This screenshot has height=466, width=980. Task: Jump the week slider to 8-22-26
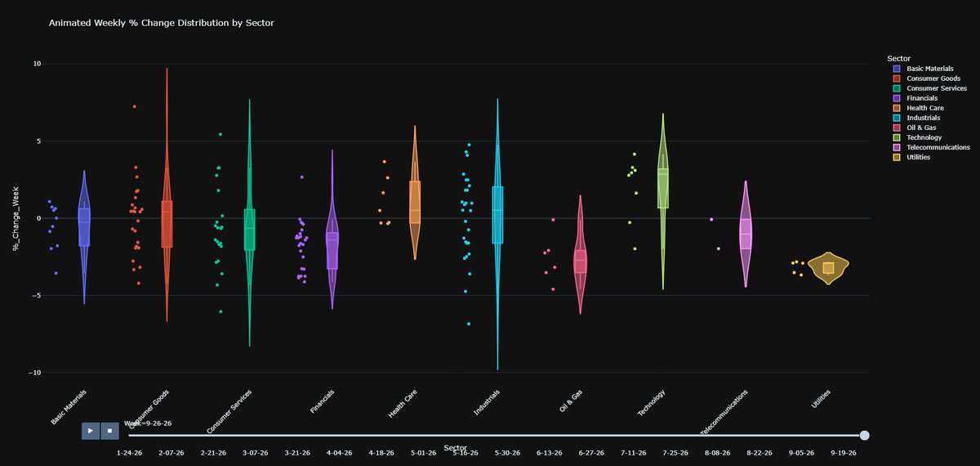(x=760, y=452)
